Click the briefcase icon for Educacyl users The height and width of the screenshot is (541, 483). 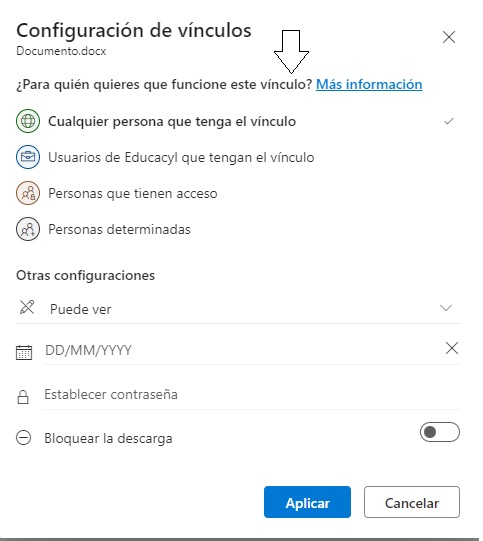(28, 157)
